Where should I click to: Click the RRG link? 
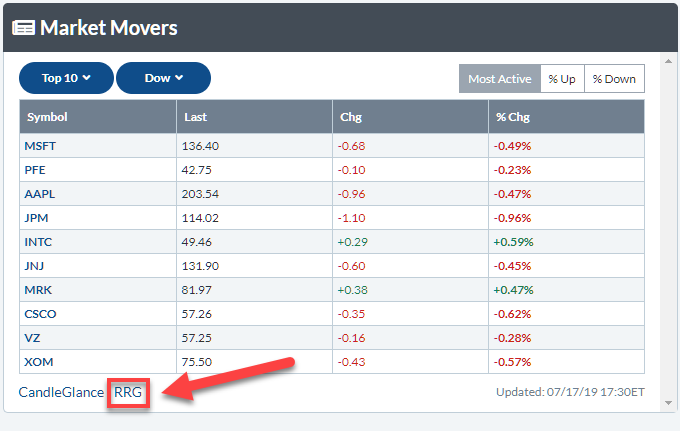[x=130, y=392]
